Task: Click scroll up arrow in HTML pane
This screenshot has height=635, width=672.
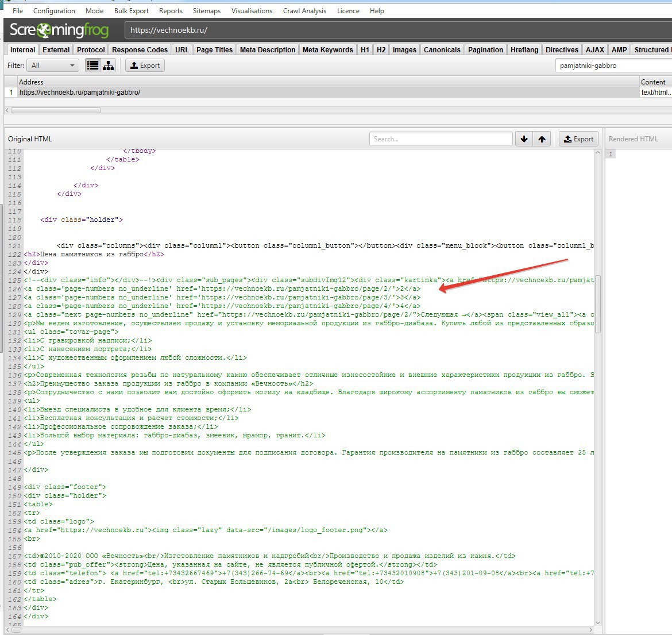Action: click(x=597, y=153)
